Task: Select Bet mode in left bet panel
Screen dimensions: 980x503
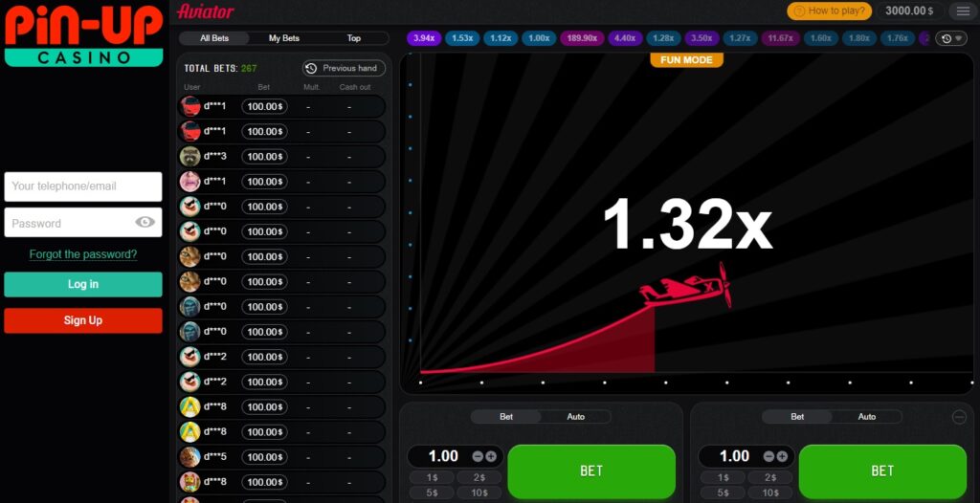Action: (506, 417)
